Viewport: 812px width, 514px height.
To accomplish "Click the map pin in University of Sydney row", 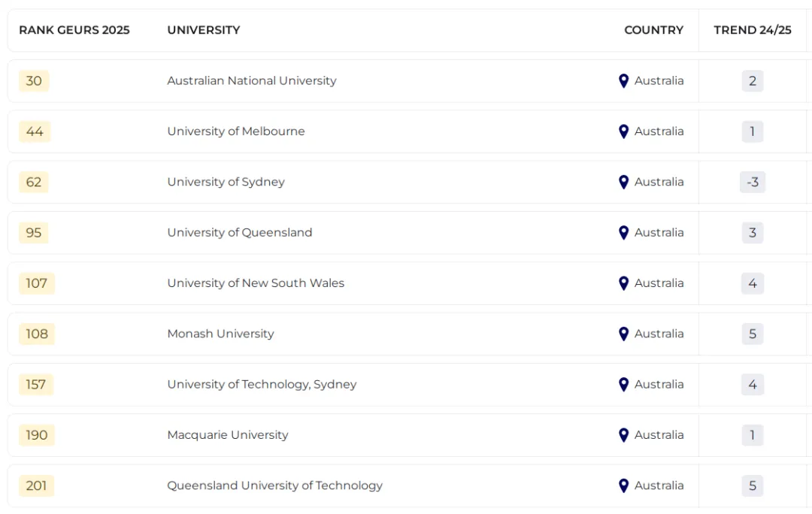I will 623,182.
